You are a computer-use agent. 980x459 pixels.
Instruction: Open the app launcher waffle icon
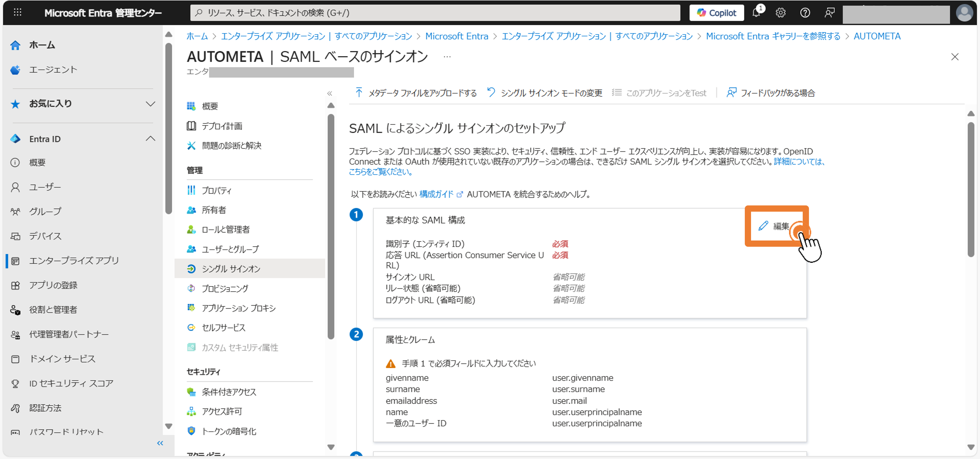coord(18,12)
